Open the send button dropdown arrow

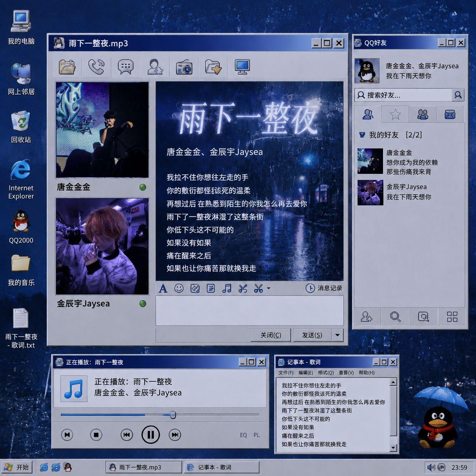[337, 335]
